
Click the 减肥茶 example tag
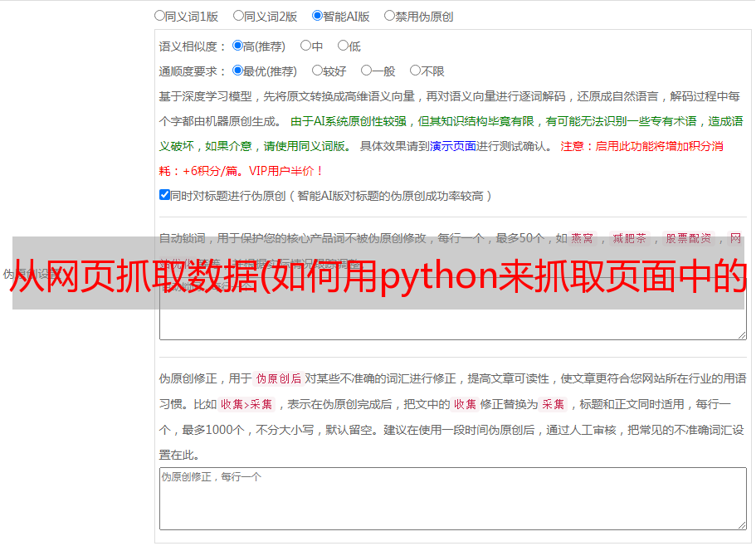[629, 238]
